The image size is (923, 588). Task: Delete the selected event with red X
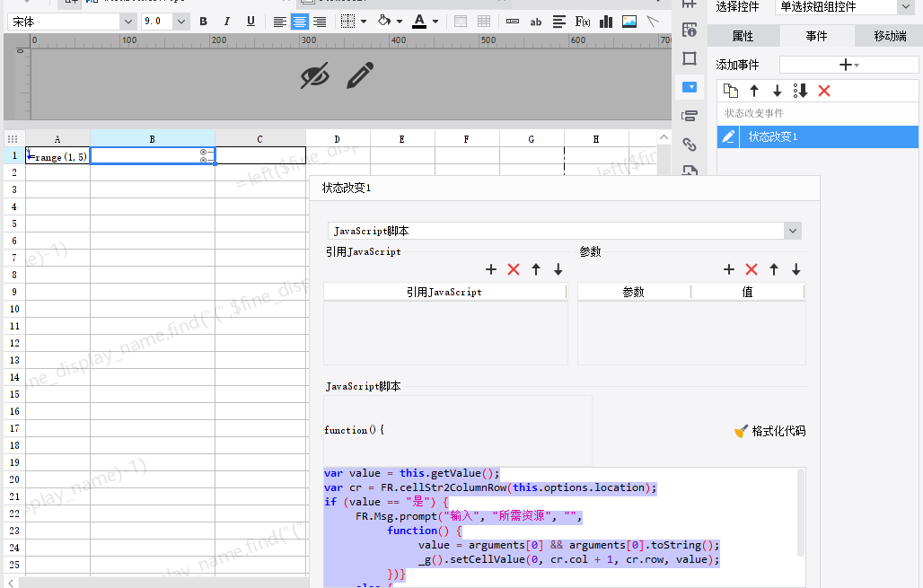point(824,91)
